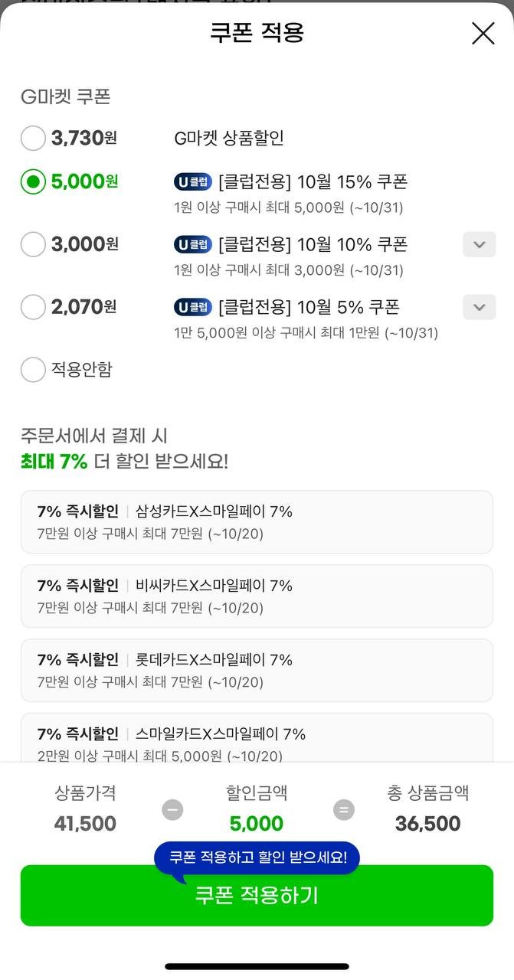This screenshot has height=980, width=514.
Task: Click U클럽 badge on 10% coupon
Action: coord(192,245)
